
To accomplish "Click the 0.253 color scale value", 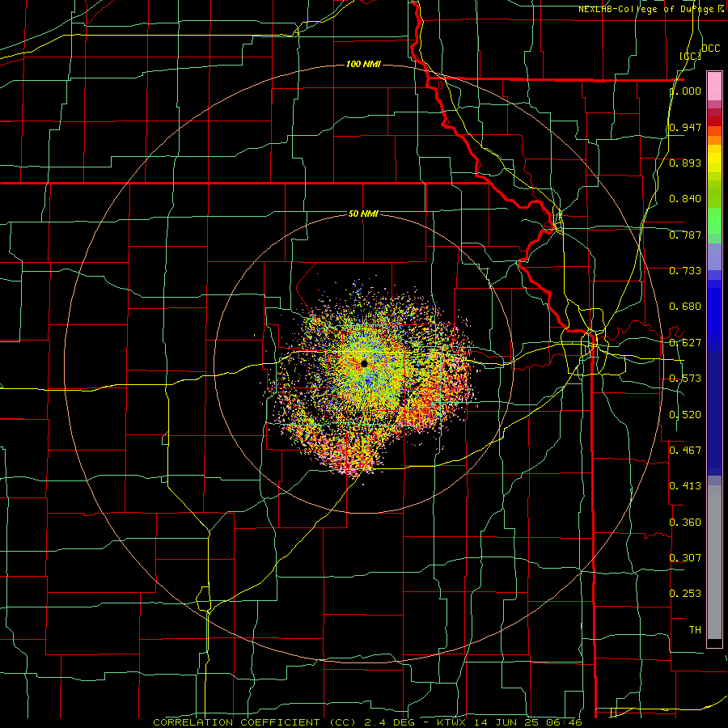I will click(x=685, y=594).
